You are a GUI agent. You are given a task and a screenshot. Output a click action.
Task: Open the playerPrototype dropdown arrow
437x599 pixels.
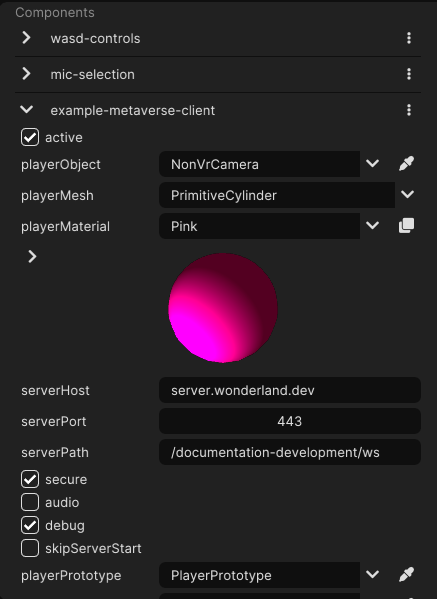pyautogui.click(x=372, y=575)
